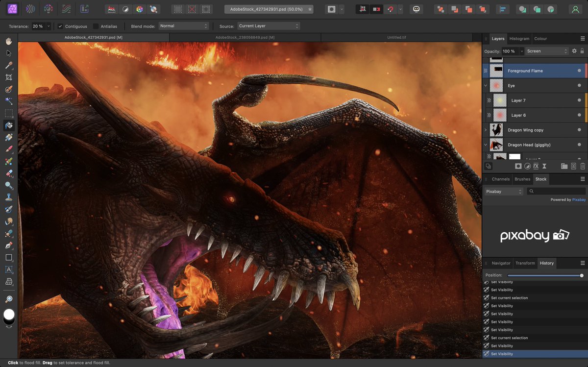Viewport: 588px width, 367px height.
Task: Delete layer with trash icon
Action: click(x=583, y=166)
